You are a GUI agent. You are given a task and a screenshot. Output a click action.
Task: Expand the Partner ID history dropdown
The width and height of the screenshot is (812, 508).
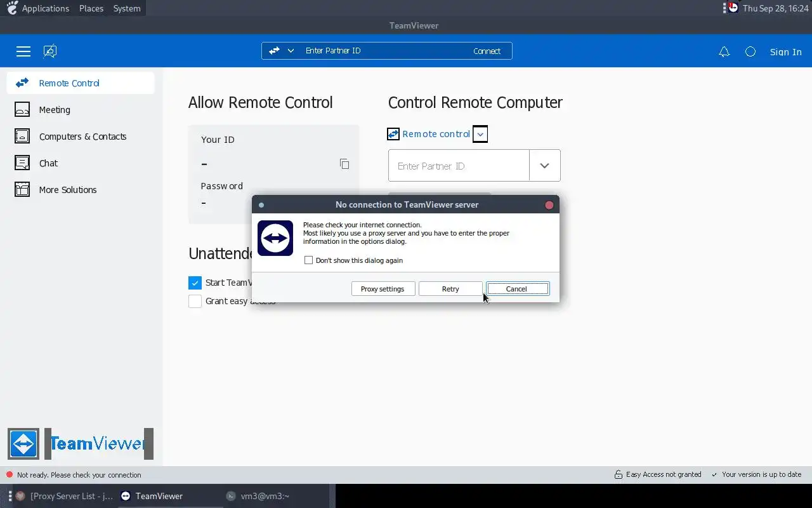[545, 166]
